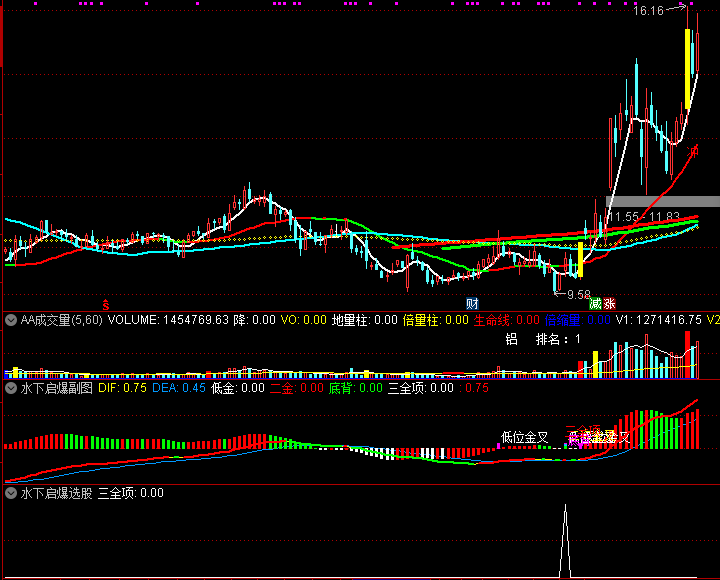Image resolution: width=720 pixels, height=580 pixels.
Task: Click the DIF: 0.75 value
Action: (x=123, y=389)
